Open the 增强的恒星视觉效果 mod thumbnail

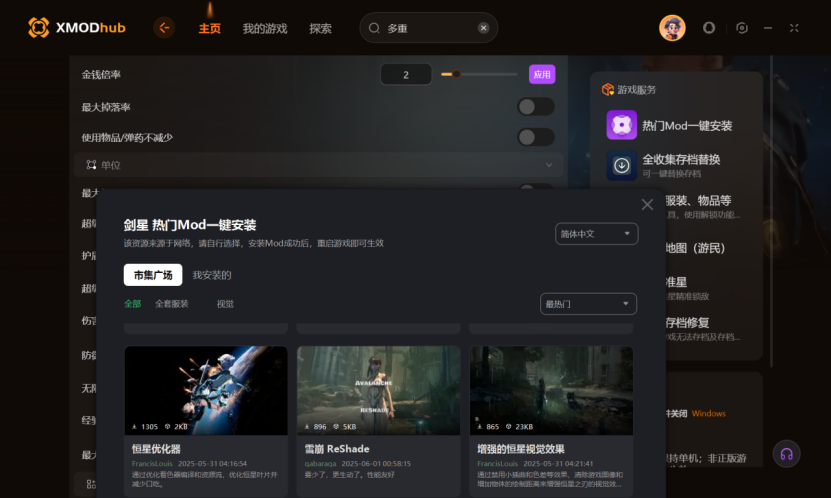coord(551,390)
